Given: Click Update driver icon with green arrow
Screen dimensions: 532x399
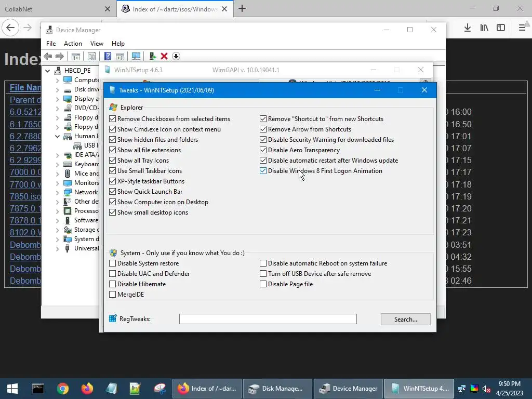Looking at the screenshot, I should tap(152, 56).
